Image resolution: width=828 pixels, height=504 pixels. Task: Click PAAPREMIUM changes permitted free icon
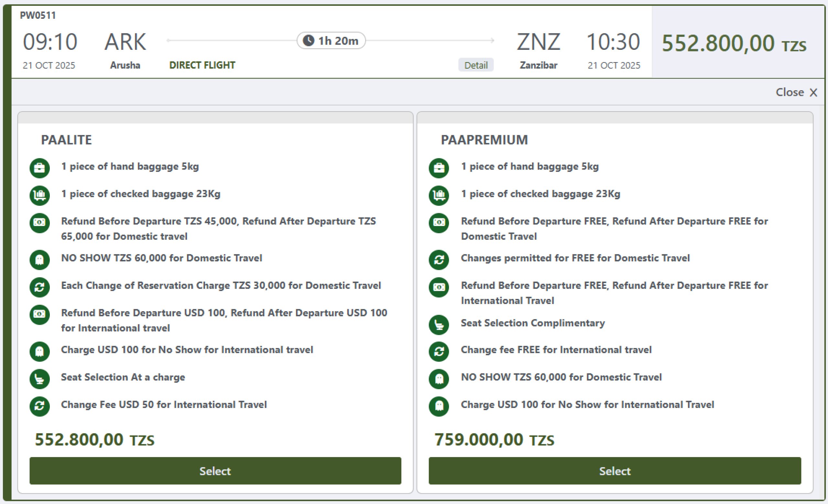(439, 259)
